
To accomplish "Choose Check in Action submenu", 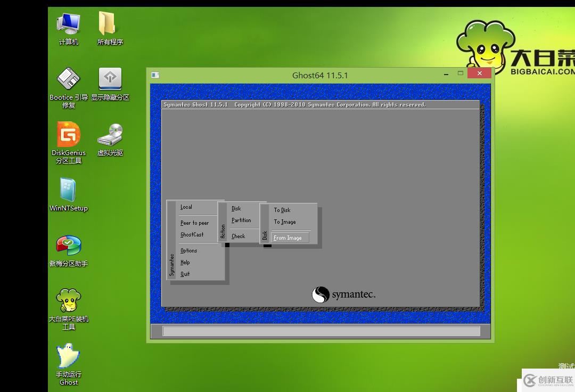I will (x=239, y=236).
